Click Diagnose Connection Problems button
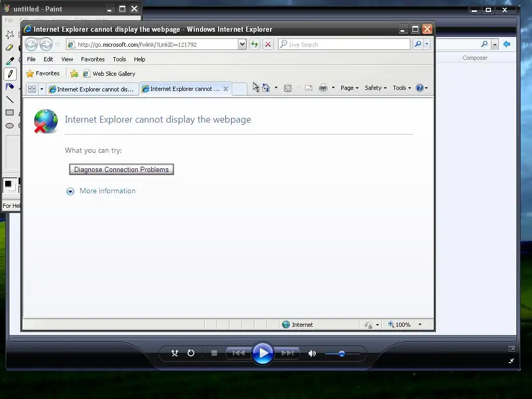The height and width of the screenshot is (399, 532). click(x=122, y=169)
